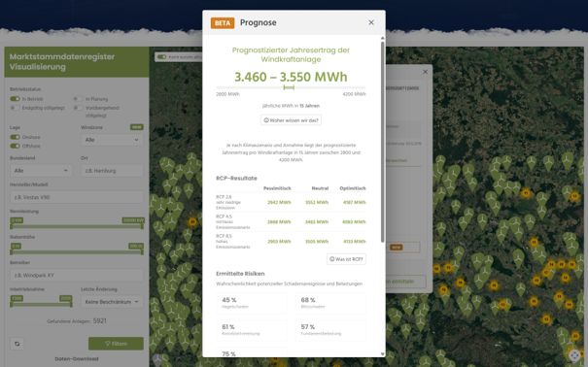Select the yellow solar marker beside the left turbine cluster

point(192,221)
